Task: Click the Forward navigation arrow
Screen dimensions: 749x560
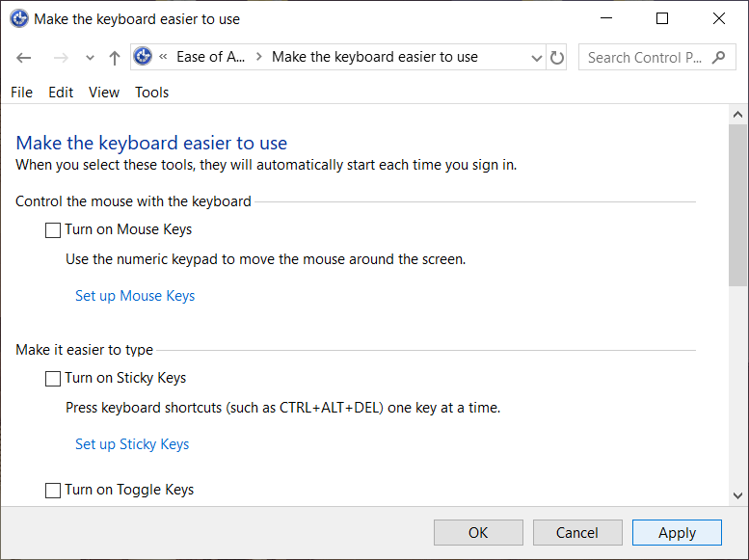Action: pyautogui.click(x=61, y=58)
